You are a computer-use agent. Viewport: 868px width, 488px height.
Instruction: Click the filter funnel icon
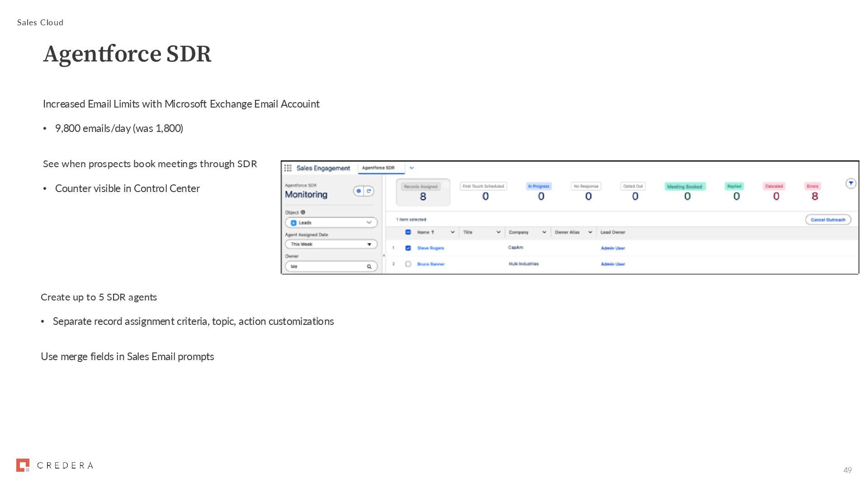(x=850, y=183)
